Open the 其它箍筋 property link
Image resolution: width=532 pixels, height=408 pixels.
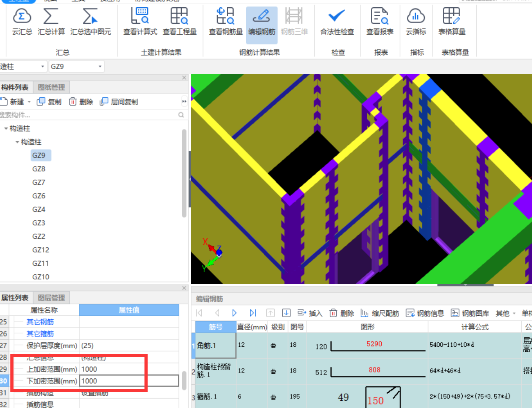41,334
